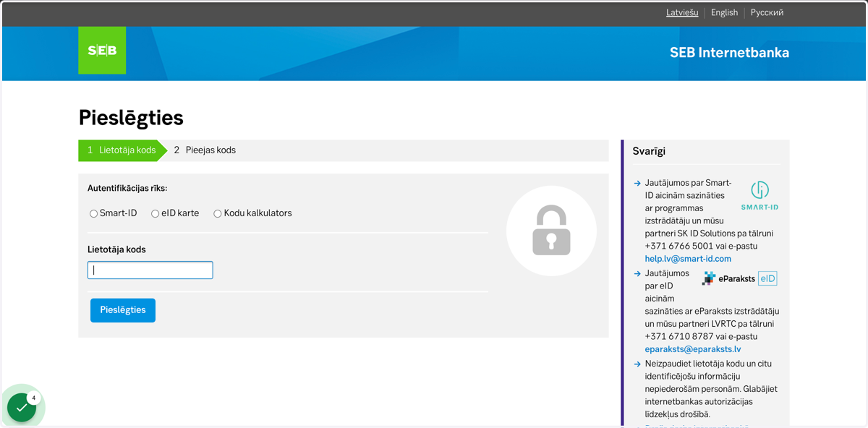Click the Smart-ID logo in Svarīgi panel
Image resolution: width=868 pixels, height=428 pixels.
coord(759,196)
